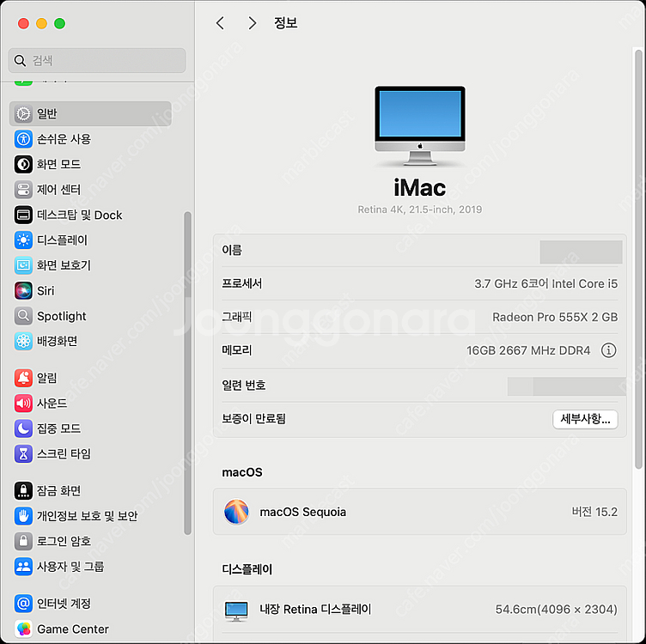Image resolution: width=646 pixels, height=644 pixels.
Task: Open 배경화면 wallpaper icon
Action: pos(23,342)
